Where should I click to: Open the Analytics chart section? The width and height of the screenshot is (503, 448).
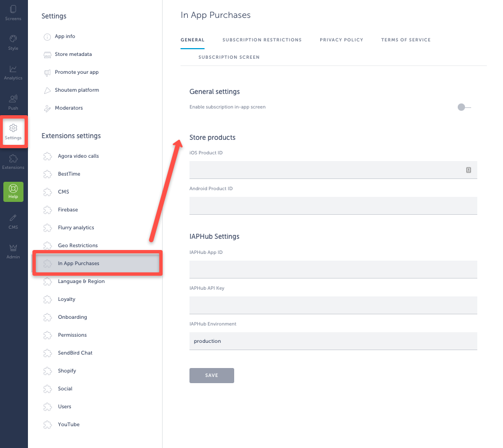(13, 73)
